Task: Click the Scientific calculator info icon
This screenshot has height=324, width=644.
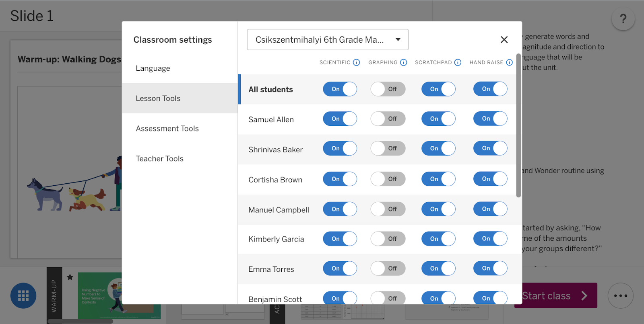Action: (356, 62)
